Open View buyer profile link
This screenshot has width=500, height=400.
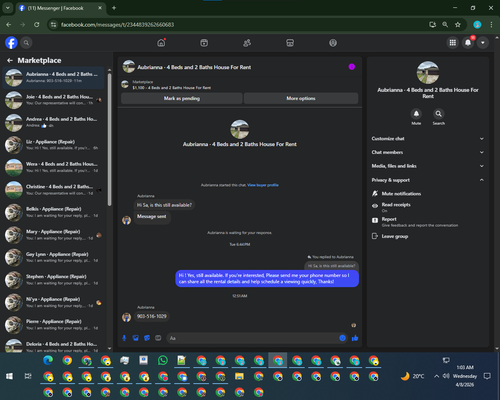tap(263, 185)
